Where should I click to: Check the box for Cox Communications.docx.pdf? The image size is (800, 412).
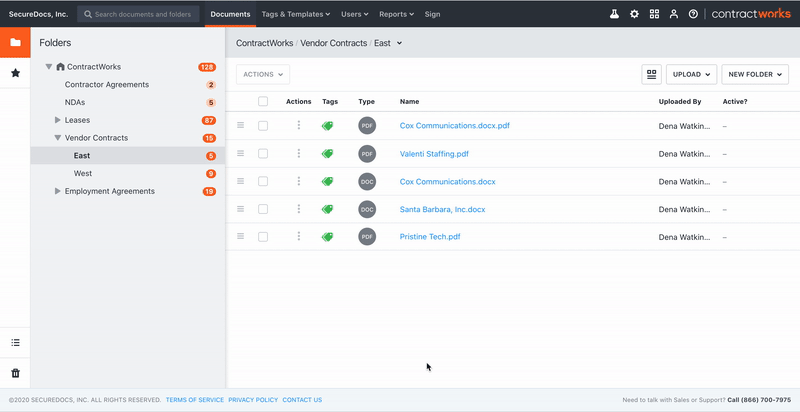263,126
